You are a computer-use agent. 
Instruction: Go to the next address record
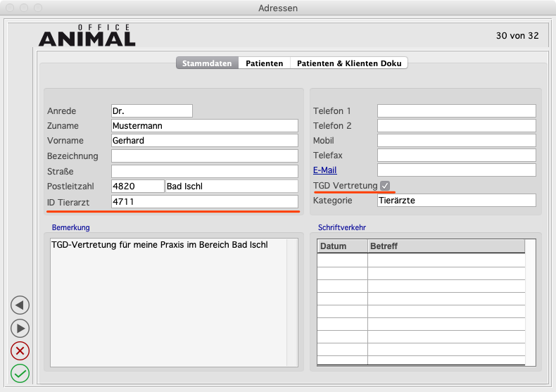pyautogui.click(x=20, y=328)
